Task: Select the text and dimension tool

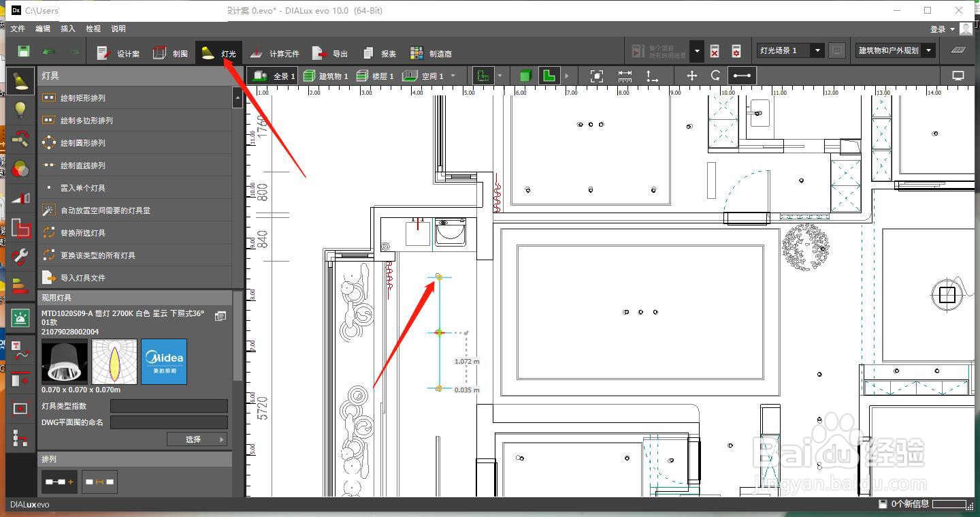Action: click(20, 350)
